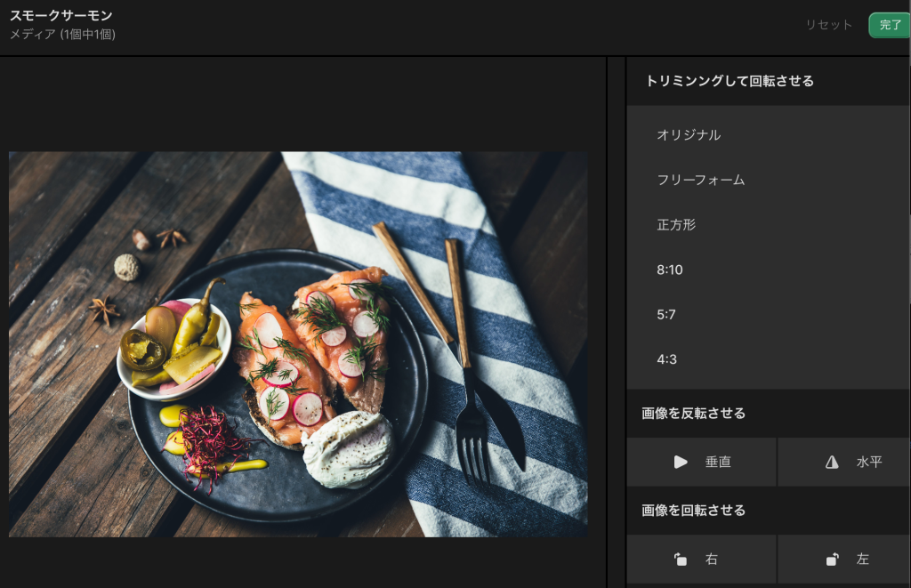This screenshot has width=911, height=588.
Task: Select the オリジナル crop ratio
Action: pos(689,135)
